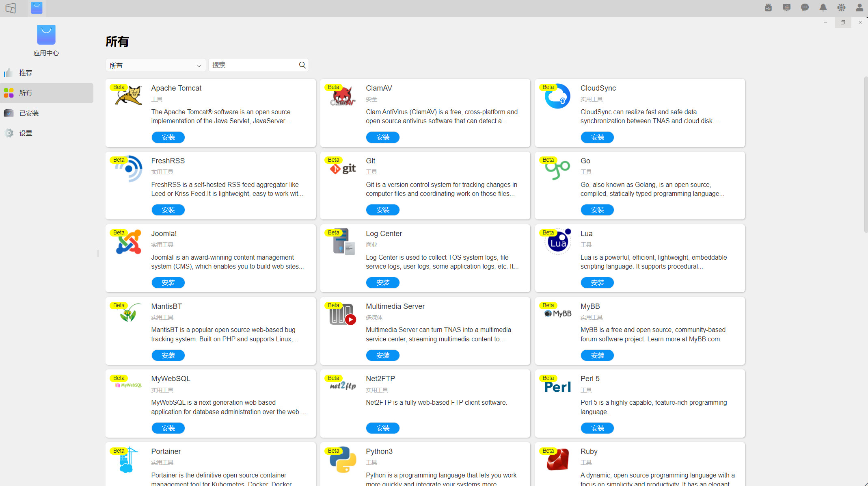
Task: Open the Portainer app title
Action: click(166, 451)
